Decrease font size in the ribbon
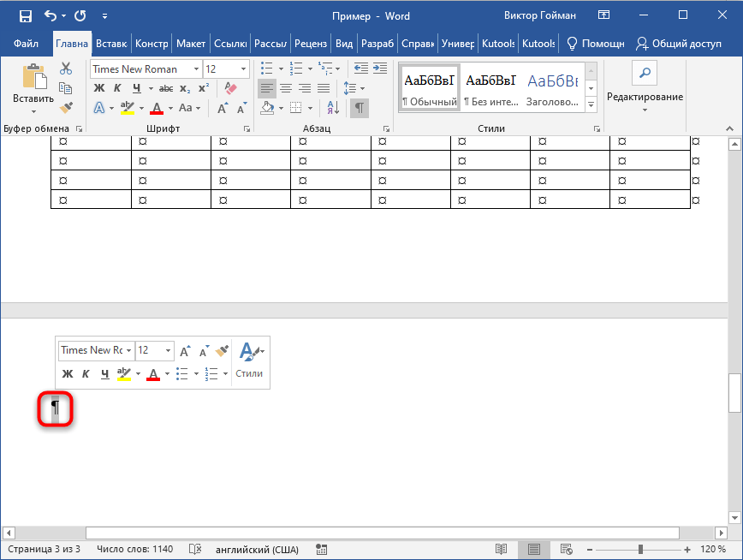 coord(242,108)
